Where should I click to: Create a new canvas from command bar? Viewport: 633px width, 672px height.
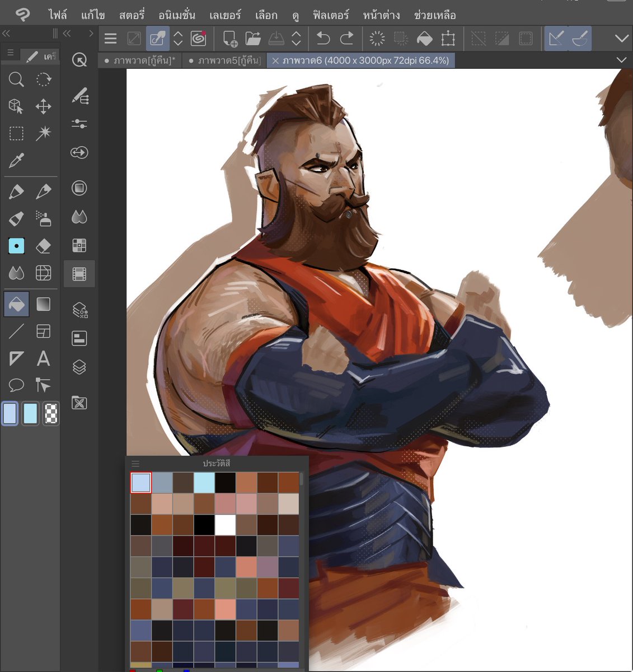pos(229,38)
